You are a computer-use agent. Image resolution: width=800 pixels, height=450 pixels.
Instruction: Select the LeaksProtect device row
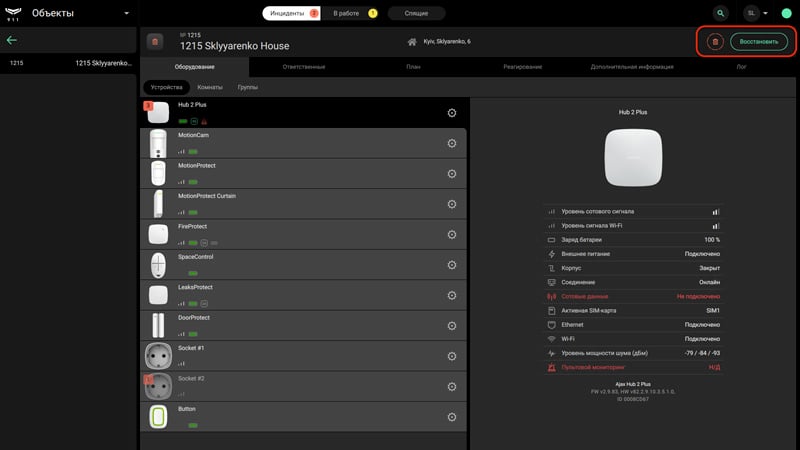pos(303,295)
